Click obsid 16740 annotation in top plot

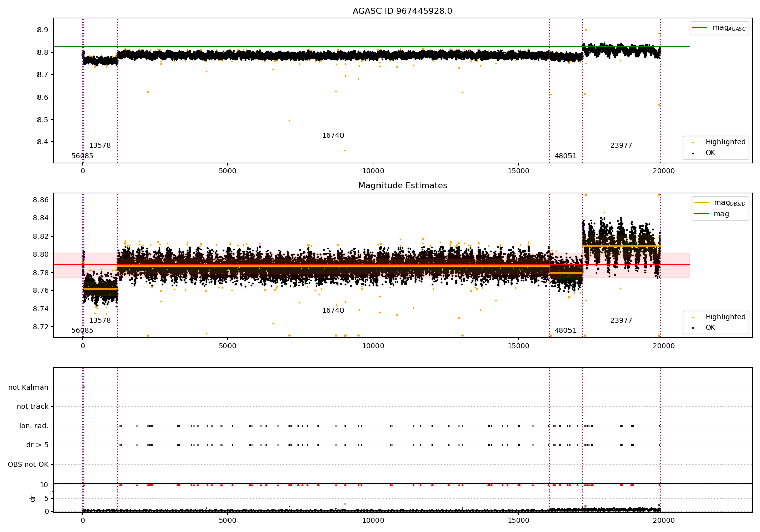click(x=333, y=136)
